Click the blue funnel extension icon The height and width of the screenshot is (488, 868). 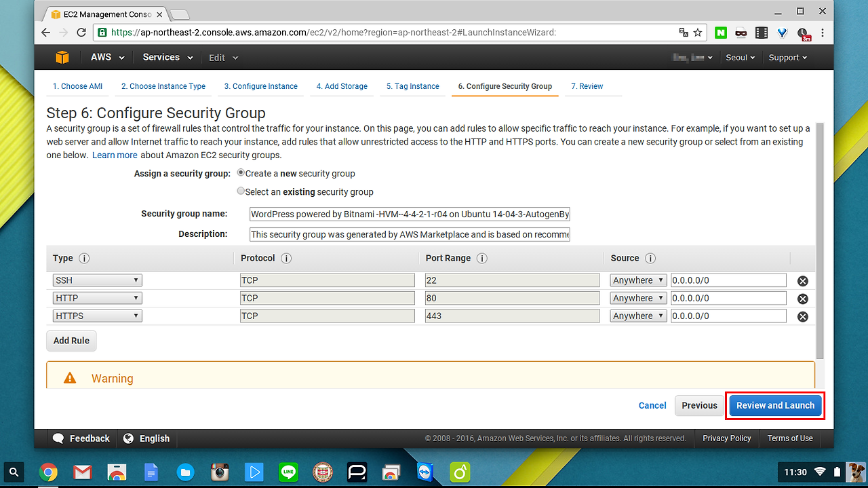(x=783, y=33)
